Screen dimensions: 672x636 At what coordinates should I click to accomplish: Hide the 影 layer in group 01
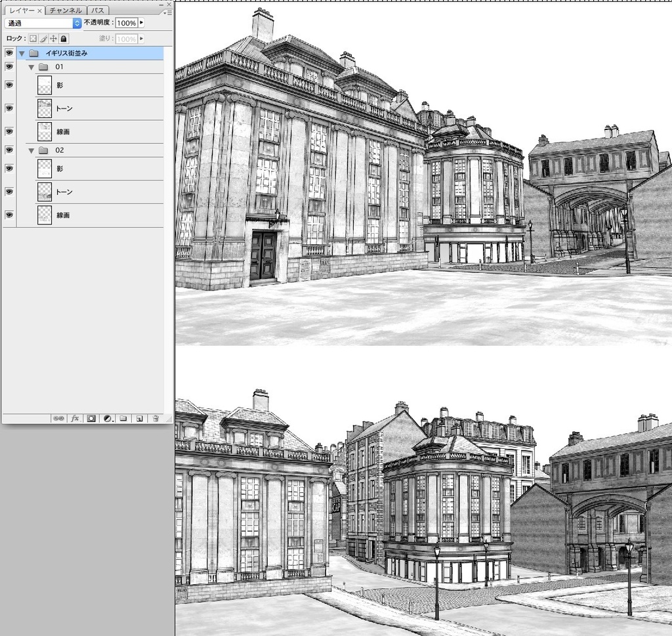[9, 85]
